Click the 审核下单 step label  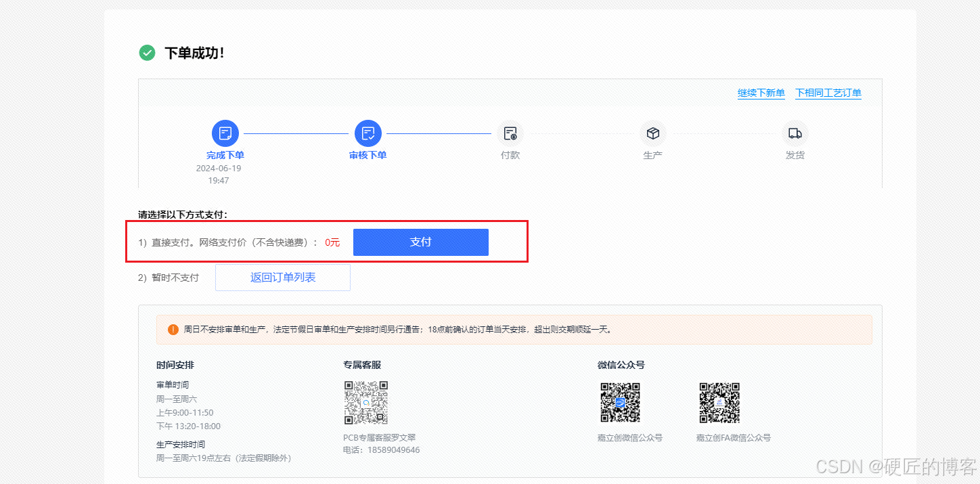point(368,155)
